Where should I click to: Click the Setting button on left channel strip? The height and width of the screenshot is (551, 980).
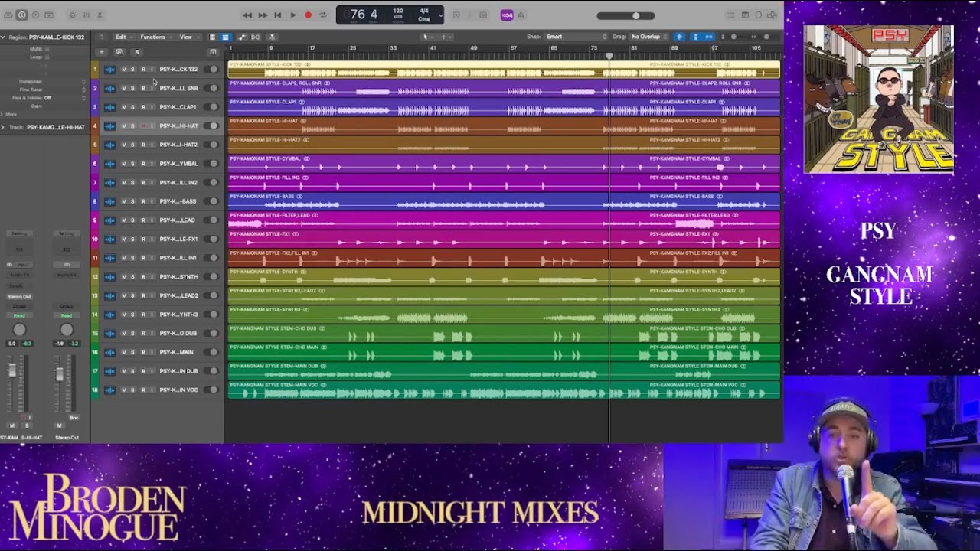(x=19, y=233)
